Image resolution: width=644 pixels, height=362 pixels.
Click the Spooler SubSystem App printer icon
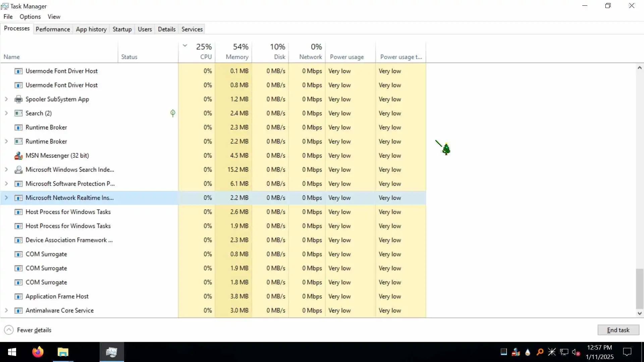coord(18,99)
